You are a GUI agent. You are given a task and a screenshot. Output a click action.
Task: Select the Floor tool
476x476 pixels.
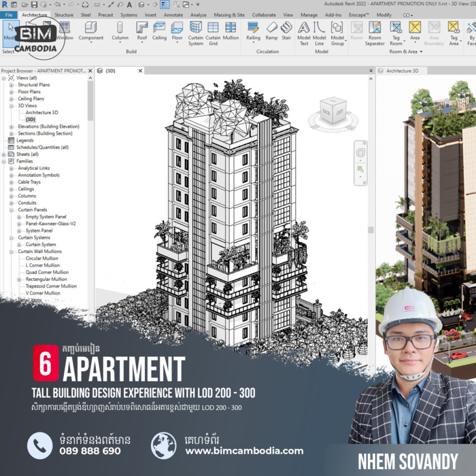click(177, 32)
